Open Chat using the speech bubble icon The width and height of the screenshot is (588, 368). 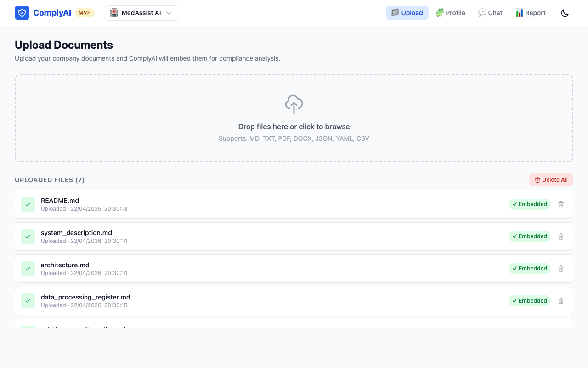point(490,13)
